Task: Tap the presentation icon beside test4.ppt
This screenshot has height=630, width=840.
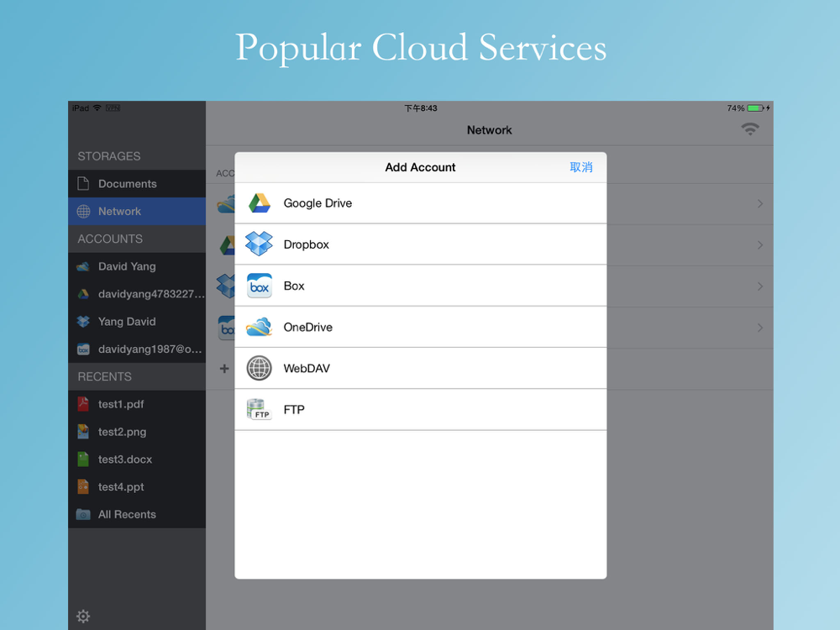Action: [83, 487]
